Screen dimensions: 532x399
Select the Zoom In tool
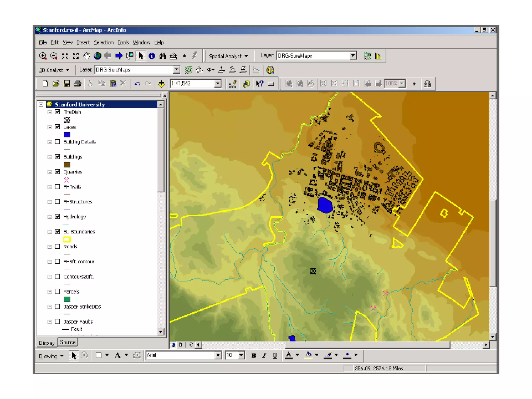click(x=43, y=56)
